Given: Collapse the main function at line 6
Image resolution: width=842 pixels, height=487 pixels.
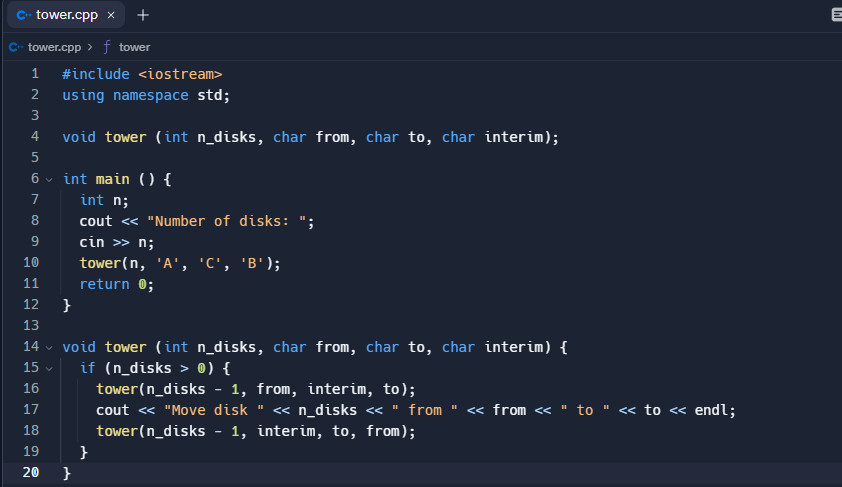Looking at the screenshot, I should tap(49, 180).
